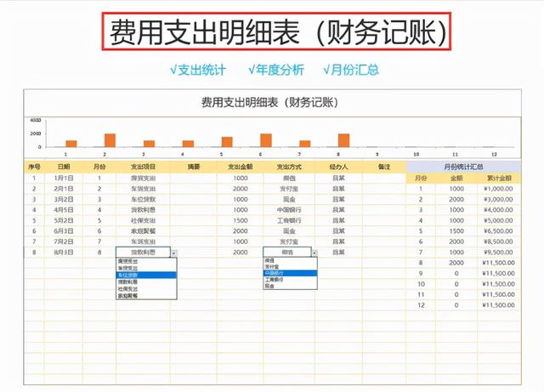Select cumulative amount ¥1,000.00
Screen dimensions: 544x392
tap(499, 189)
